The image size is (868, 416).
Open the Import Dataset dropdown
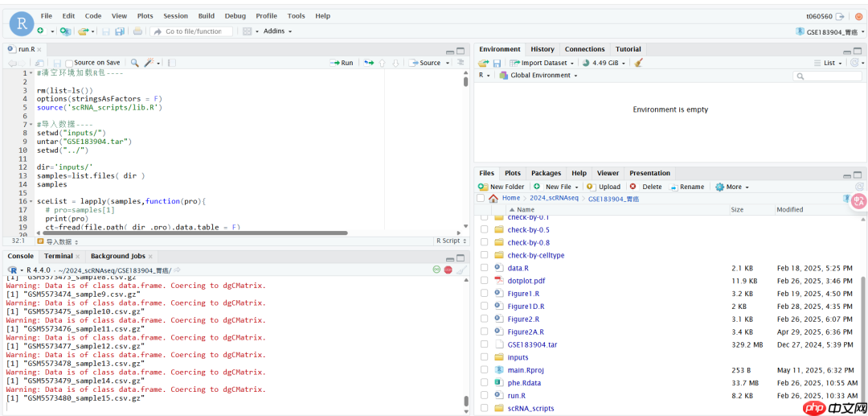click(x=543, y=63)
